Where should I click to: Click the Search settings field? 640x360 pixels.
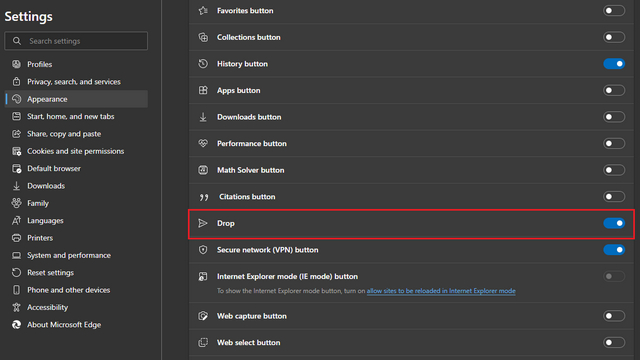76,41
